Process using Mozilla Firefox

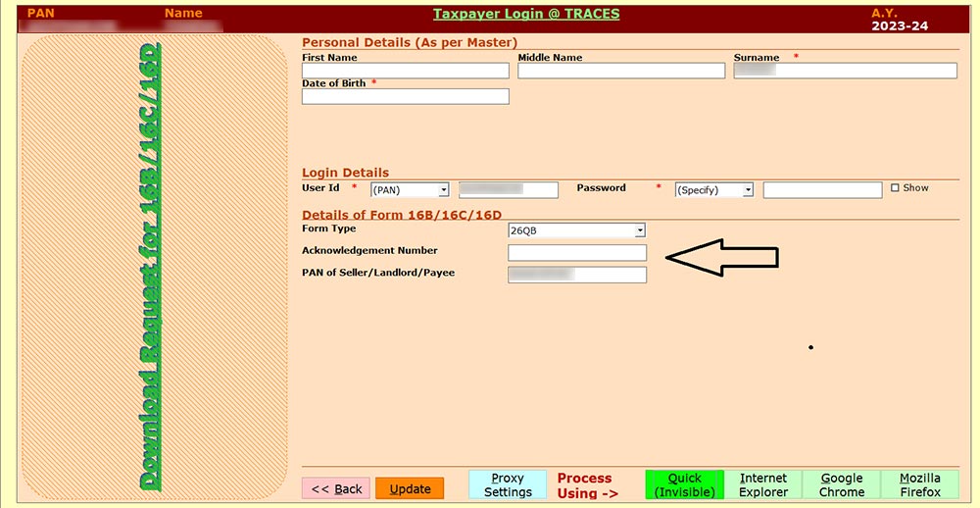(920, 484)
